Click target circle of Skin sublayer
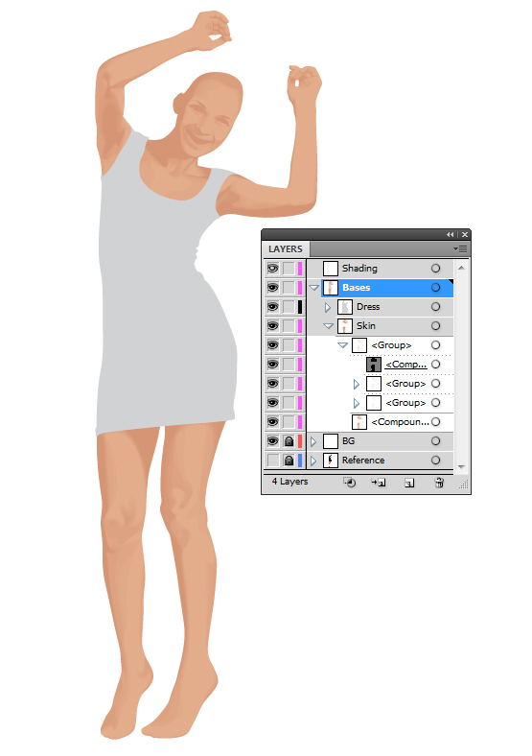The height and width of the screenshot is (756, 532). pyautogui.click(x=435, y=326)
